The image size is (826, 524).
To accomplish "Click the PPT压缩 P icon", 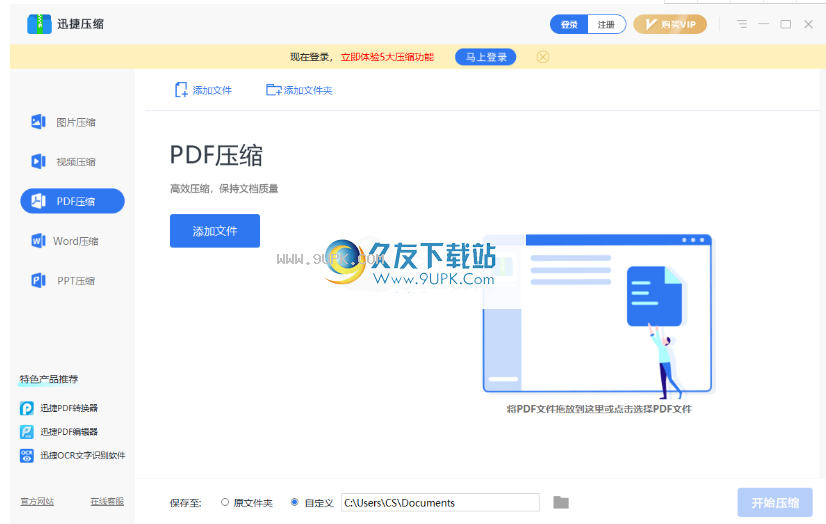I will tap(38, 280).
